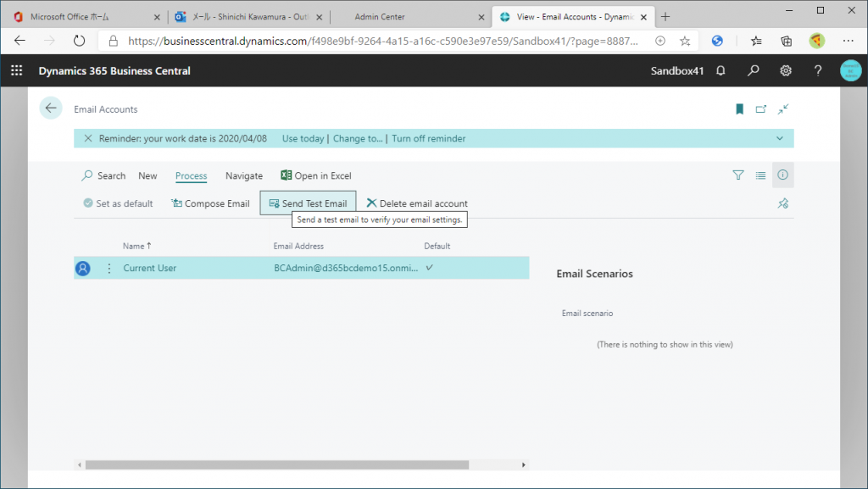Open the settings gear in header
868x489 pixels.
(x=786, y=71)
